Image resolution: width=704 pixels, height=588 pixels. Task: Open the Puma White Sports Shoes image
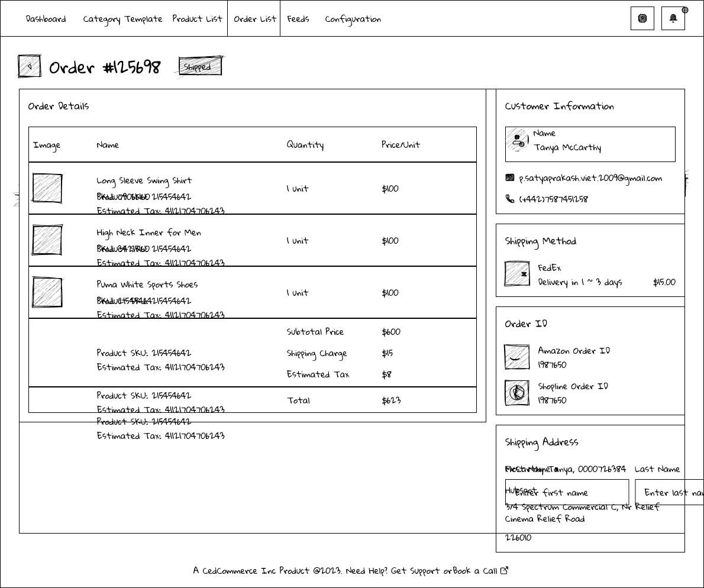tap(47, 292)
